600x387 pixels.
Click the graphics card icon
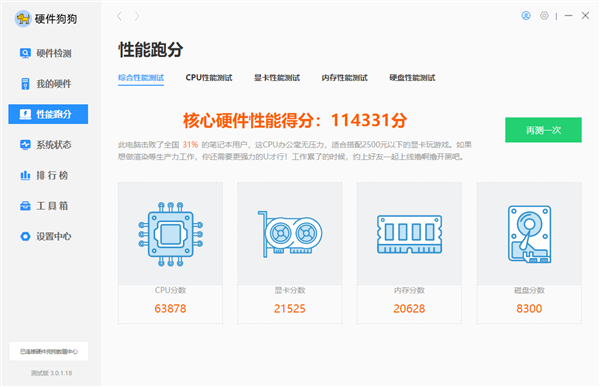tap(290, 234)
